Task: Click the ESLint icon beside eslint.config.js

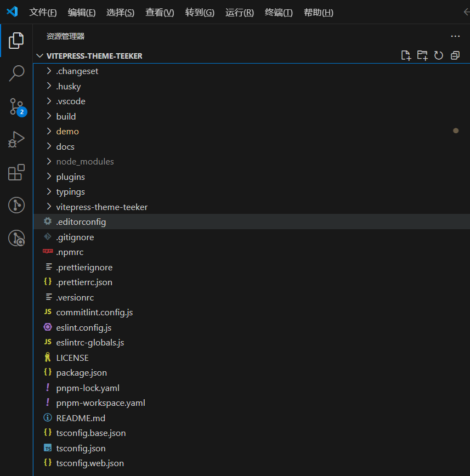Action: click(48, 327)
